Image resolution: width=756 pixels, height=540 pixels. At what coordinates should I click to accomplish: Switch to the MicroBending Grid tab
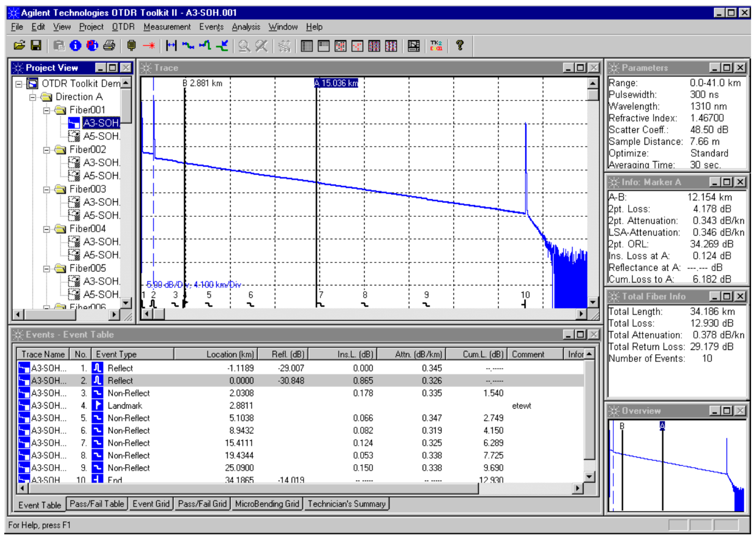(267, 504)
